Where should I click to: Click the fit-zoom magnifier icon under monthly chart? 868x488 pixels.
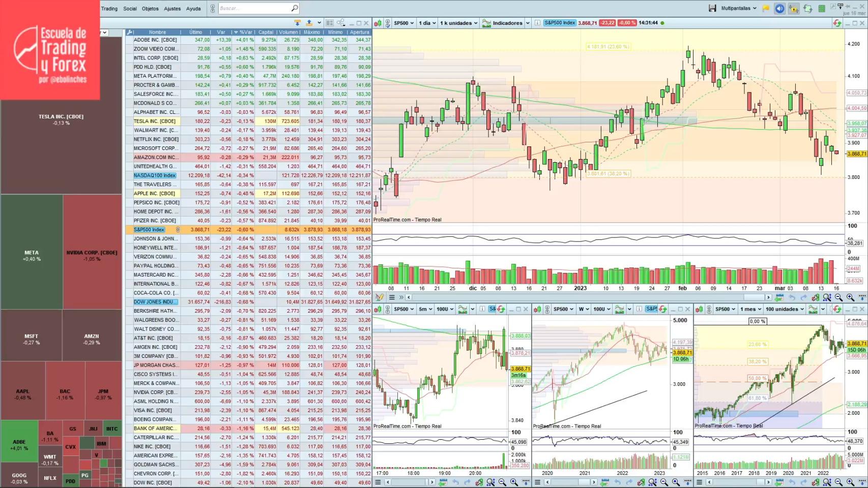click(x=827, y=482)
